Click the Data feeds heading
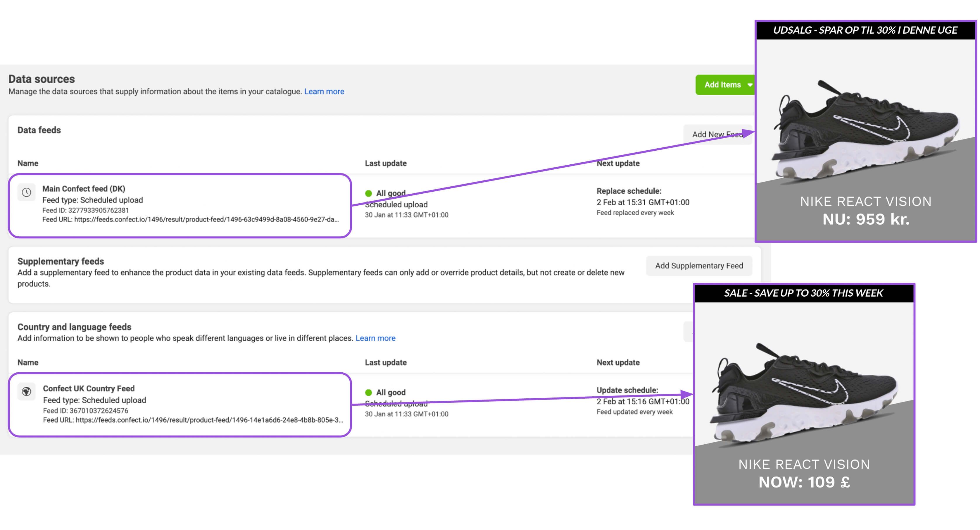Screen dimensions: 980x530 coord(39,130)
